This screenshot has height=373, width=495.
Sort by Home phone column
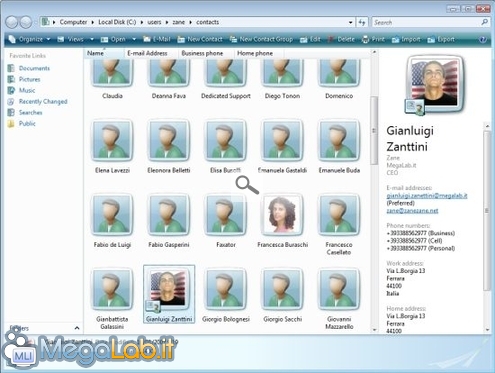258,53
